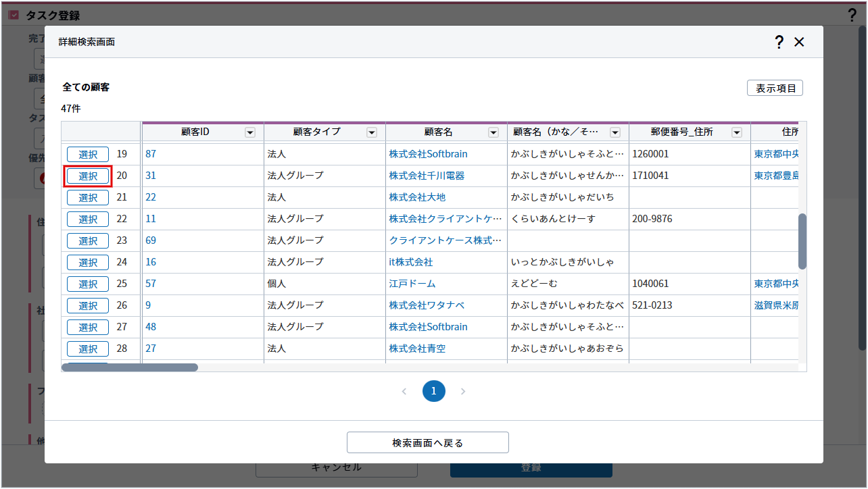Open the 顧客タイプ column filter dropdown

[x=372, y=132]
